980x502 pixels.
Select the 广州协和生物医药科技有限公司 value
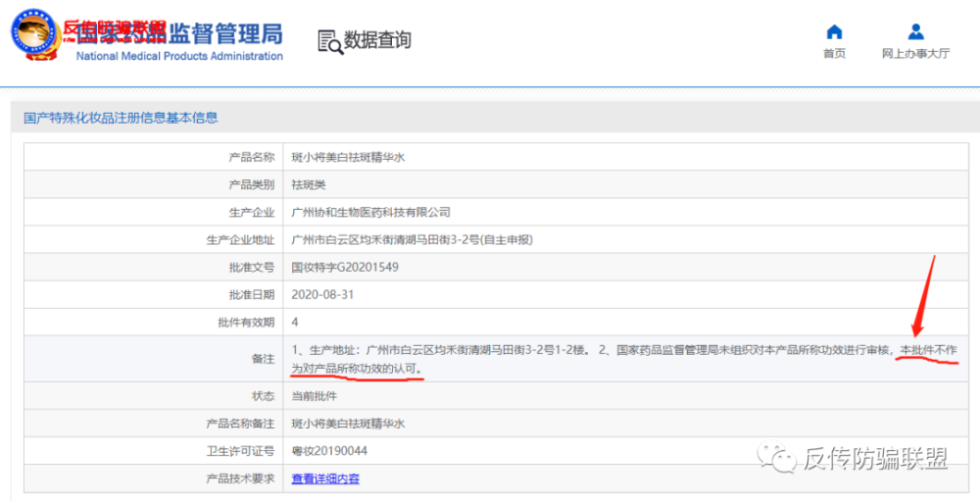click(x=370, y=213)
